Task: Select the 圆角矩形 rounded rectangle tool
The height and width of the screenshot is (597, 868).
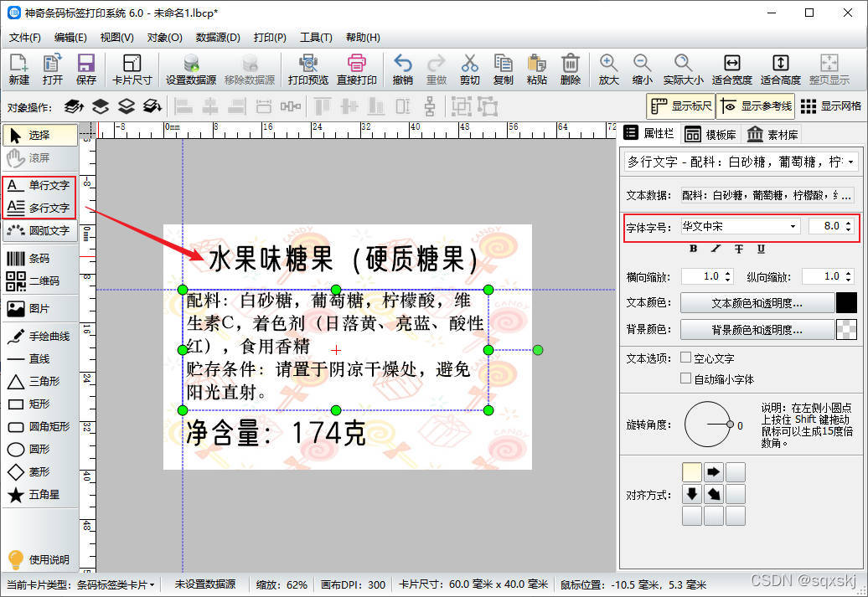Action: (39, 426)
